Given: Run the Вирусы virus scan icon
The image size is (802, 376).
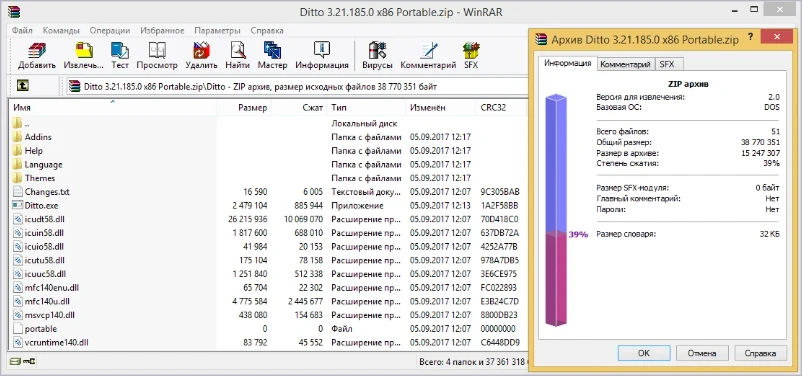Looking at the screenshot, I should pyautogui.click(x=377, y=50).
